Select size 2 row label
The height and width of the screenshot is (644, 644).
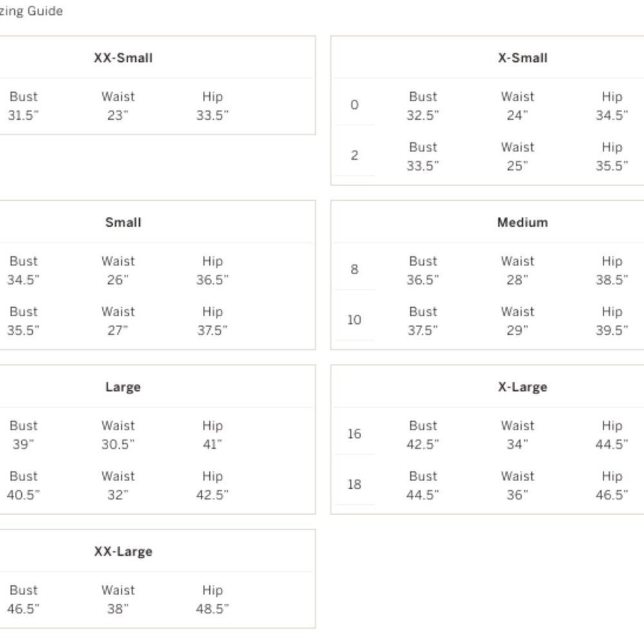pyautogui.click(x=354, y=155)
